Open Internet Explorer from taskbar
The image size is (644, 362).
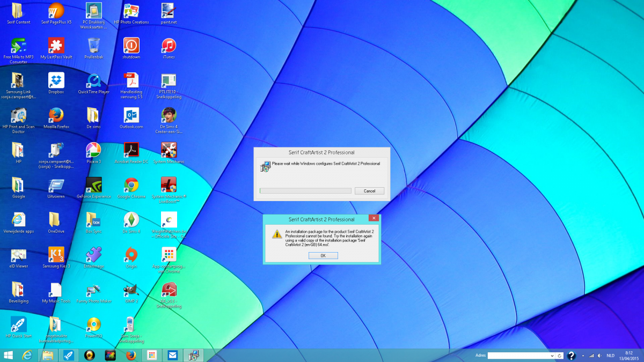tap(27, 355)
